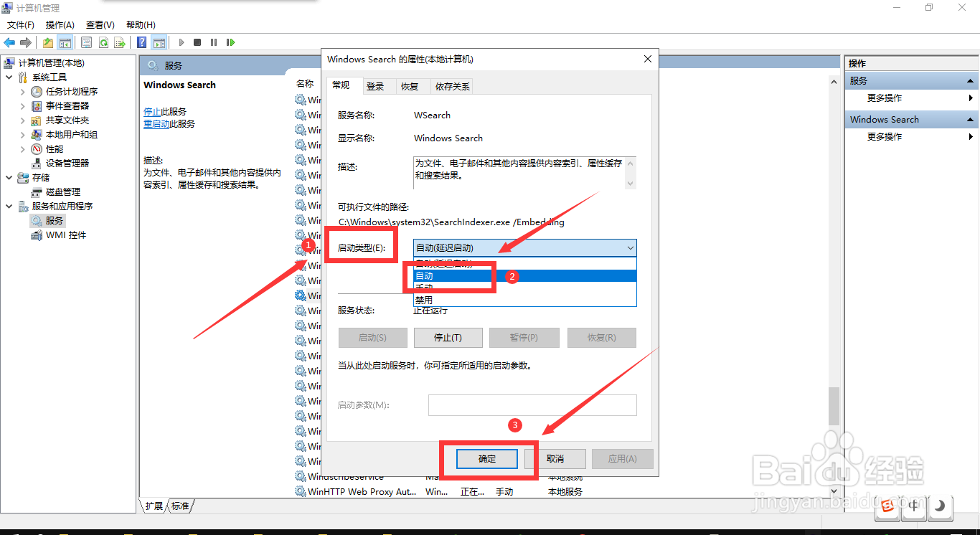Open the Properties toolbar icon
Screen dimensions: 980x535
pyautogui.click(x=87, y=42)
